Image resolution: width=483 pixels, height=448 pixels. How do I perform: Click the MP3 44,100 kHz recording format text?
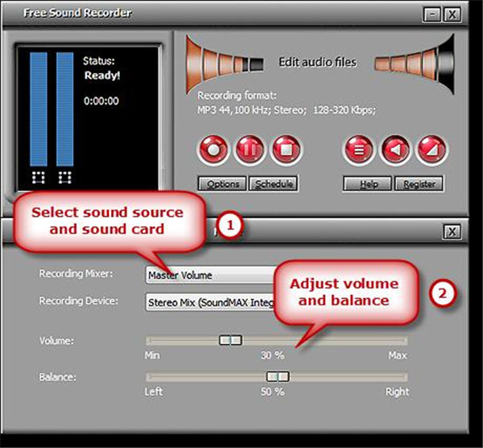tap(287, 110)
